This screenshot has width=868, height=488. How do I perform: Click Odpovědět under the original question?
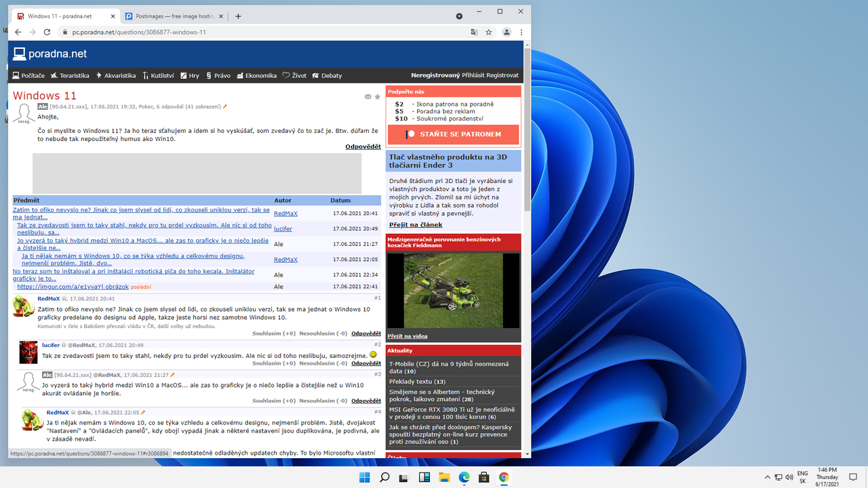pos(363,146)
